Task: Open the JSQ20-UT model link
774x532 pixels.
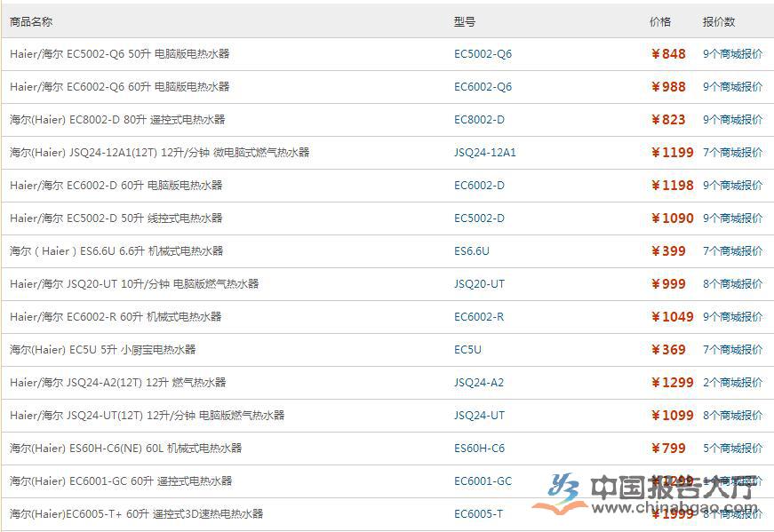Action: (479, 284)
